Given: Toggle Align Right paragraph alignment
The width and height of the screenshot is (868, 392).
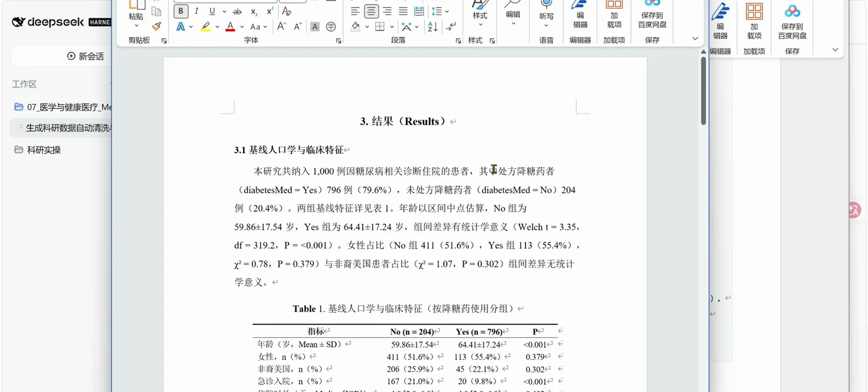Looking at the screenshot, I should click(387, 11).
